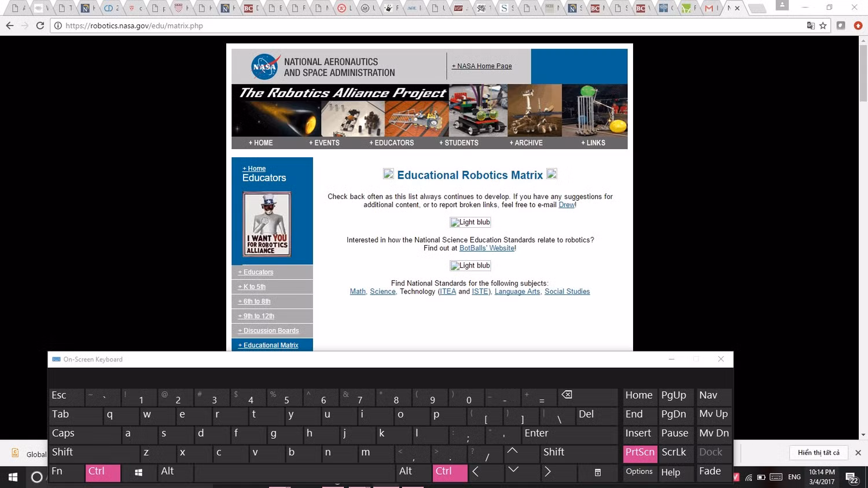868x488 pixels.
Task: Open the ARCHIVE nav menu item
Action: tap(526, 143)
